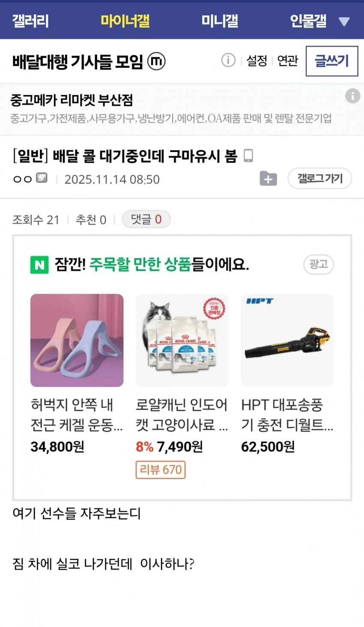364x627 pixels.
Task: Click the + scrap icon near 갤로그 가기
Action: 268,178
